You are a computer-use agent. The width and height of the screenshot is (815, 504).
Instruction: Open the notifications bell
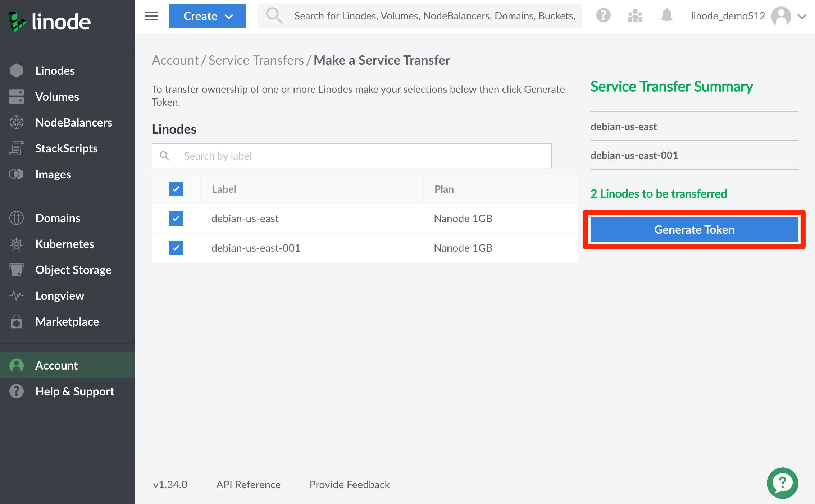point(666,15)
